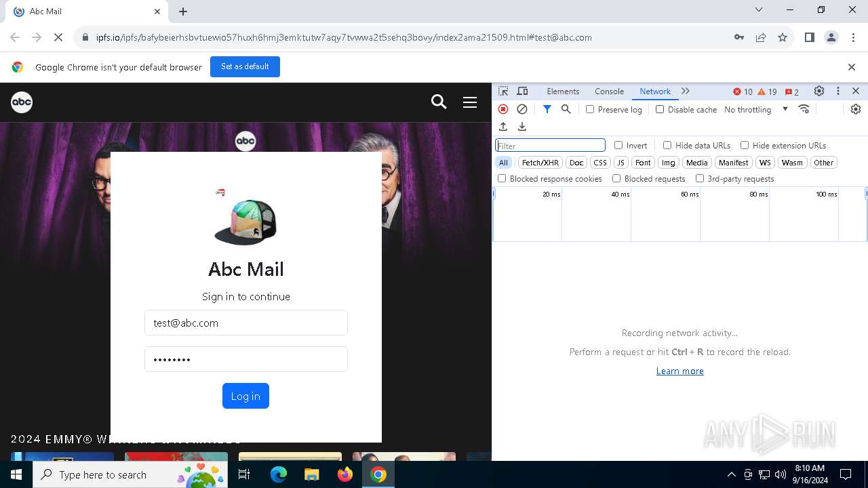Switch to the Console tab
868x488 pixels.
(x=609, y=91)
